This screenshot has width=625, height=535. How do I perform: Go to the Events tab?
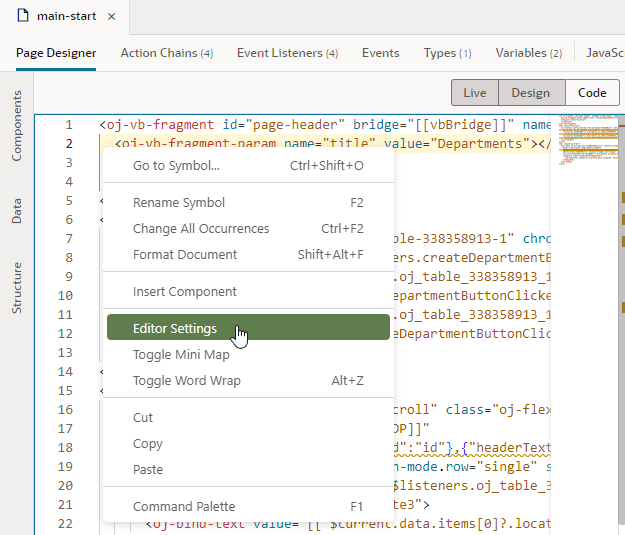(380, 53)
